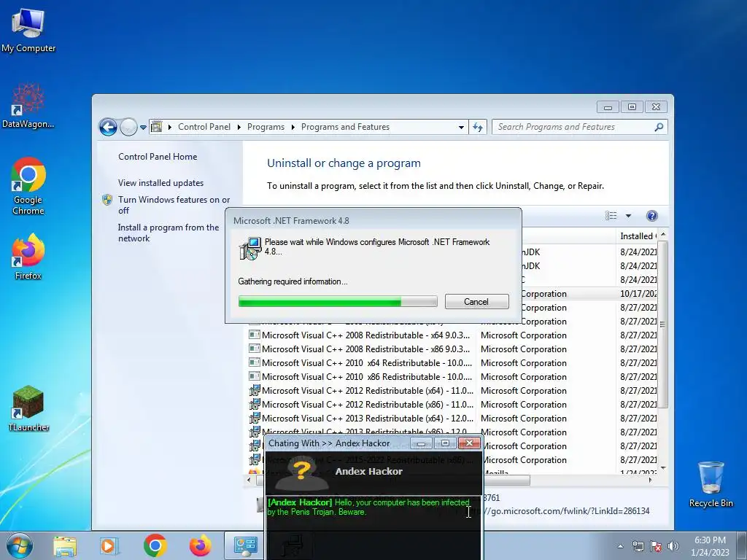Open the Recycle Bin desktop icon
The image size is (747, 560).
point(711,484)
